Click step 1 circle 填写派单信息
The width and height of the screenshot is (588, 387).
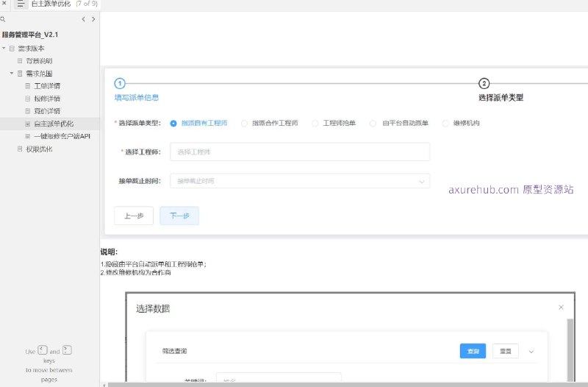click(x=120, y=83)
